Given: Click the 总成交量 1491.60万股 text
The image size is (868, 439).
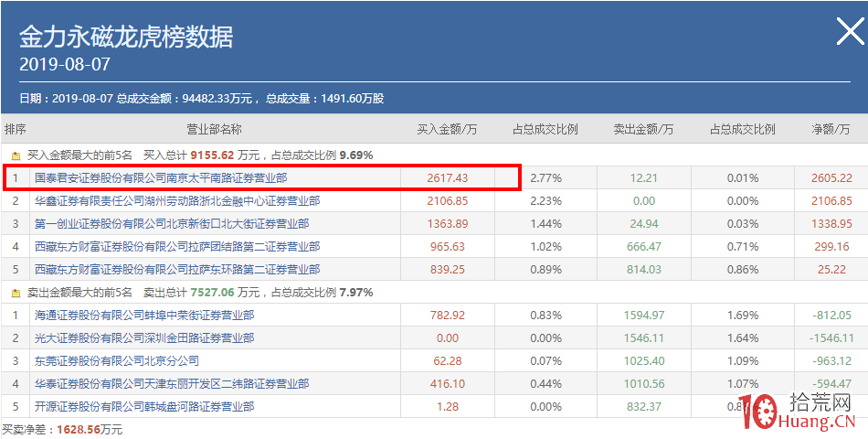Looking at the screenshot, I should coord(325,99).
